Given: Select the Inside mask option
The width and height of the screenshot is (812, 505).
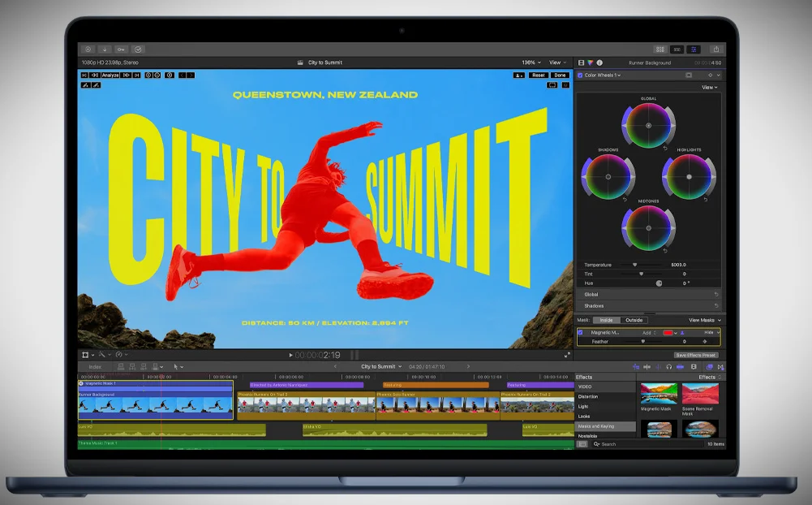Looking at the screenshot, I should click(x=607, y=321).
